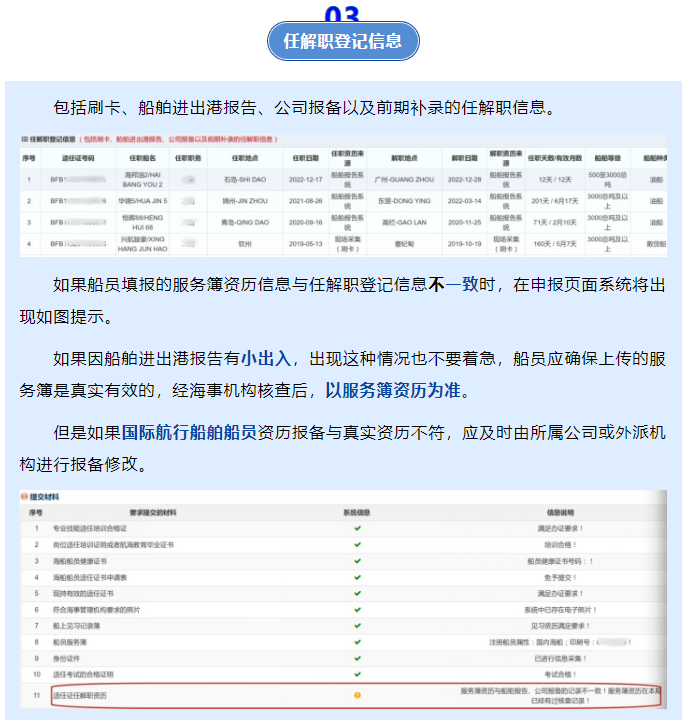Click green checkmark for 海船船员健康证书
687x723 pixels.
[357, 561]
